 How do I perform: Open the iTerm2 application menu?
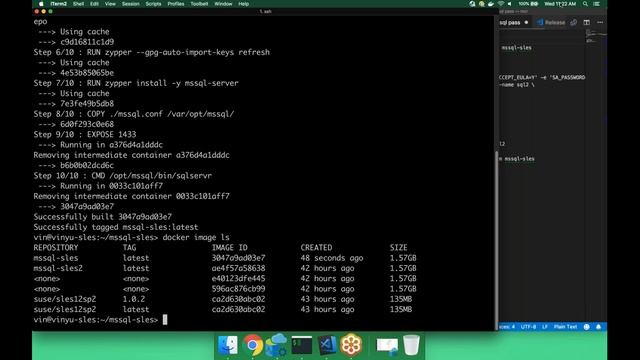click(x=58, y=4)
